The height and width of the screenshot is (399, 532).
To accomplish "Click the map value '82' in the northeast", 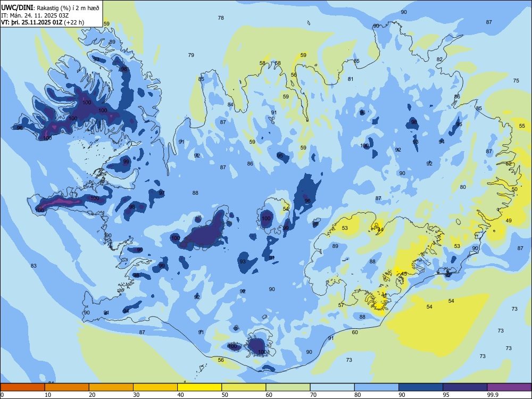I will pyautogui.click(x=439, y=60).
